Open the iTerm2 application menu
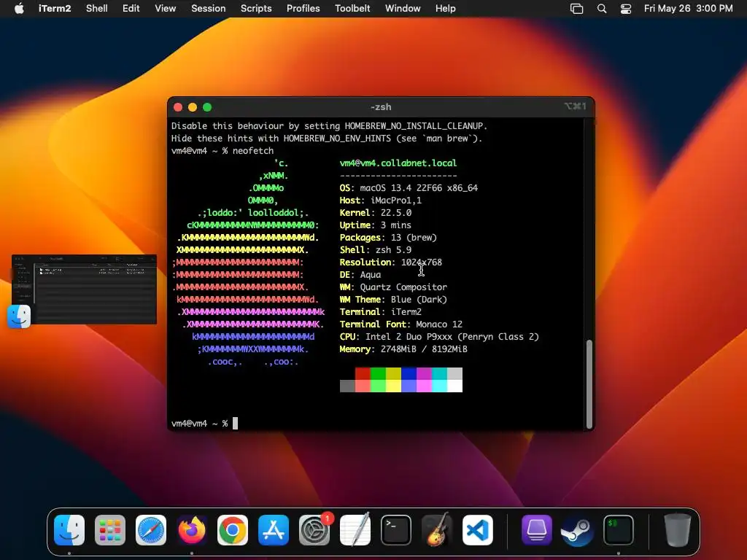 54,9
